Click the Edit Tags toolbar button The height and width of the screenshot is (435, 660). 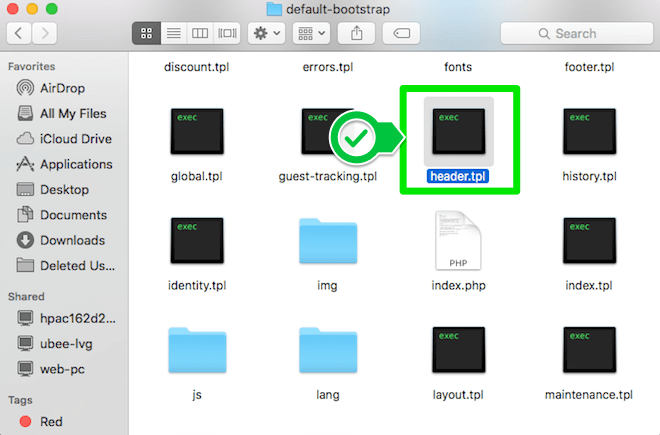click(401, 33)
